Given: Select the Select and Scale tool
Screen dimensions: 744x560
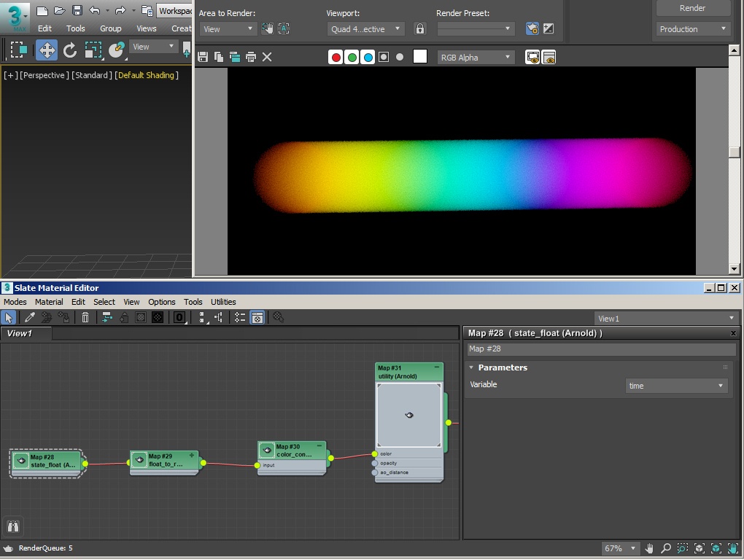Looking at the screenshot, I should coord(93,50).
